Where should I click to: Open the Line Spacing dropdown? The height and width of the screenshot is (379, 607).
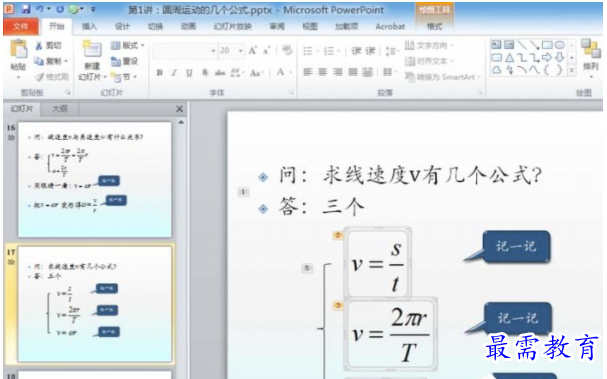tap(392, 51)
